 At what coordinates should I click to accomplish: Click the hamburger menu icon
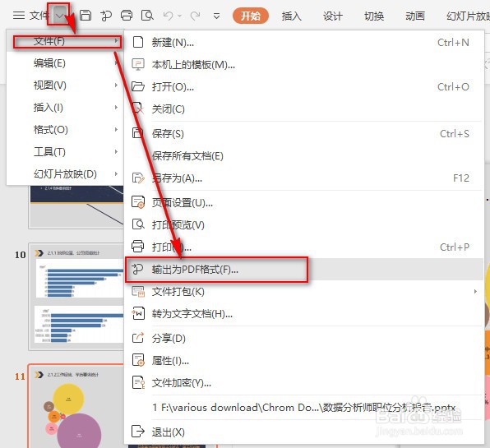[19, 16]
